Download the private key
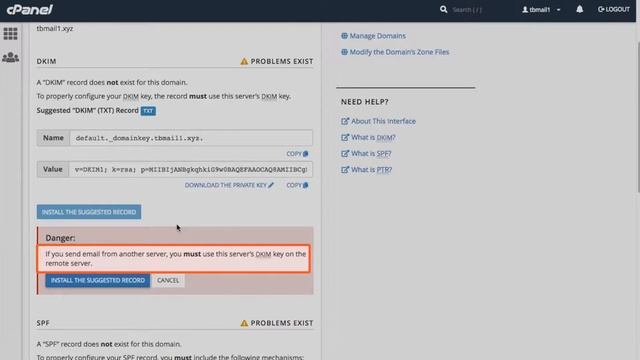The height and width of the screenshot is (360, 640). tap(229, 185)
